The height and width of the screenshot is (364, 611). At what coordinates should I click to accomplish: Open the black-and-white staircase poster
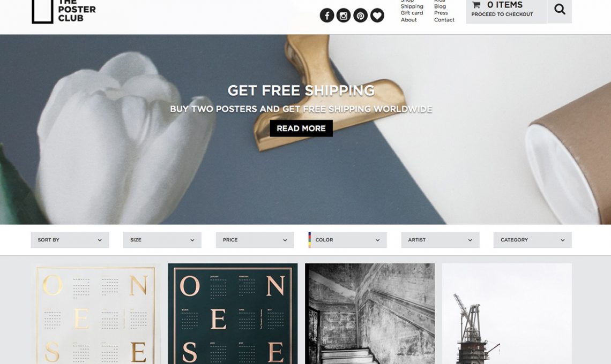click(370, 314)
